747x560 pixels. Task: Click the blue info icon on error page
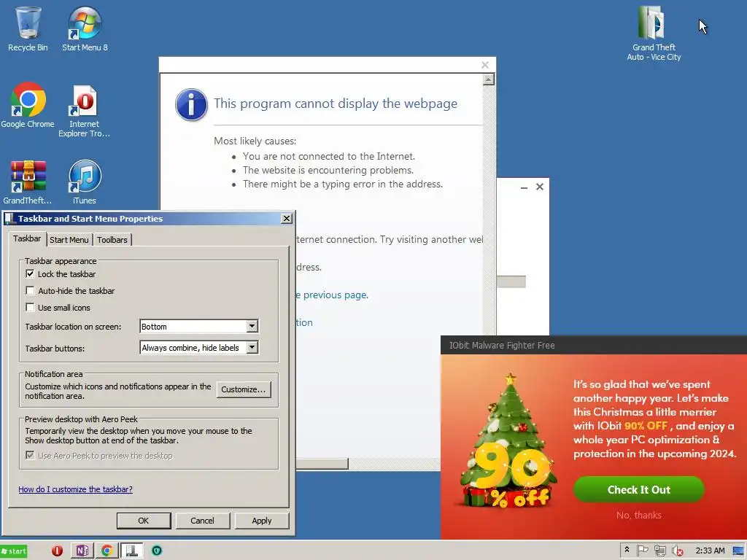[x=191, y=105]
